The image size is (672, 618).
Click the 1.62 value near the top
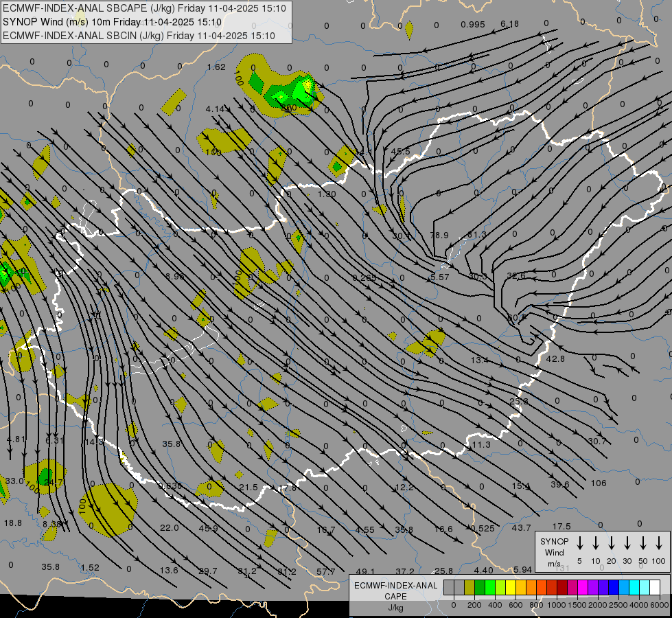click(216, 67)
